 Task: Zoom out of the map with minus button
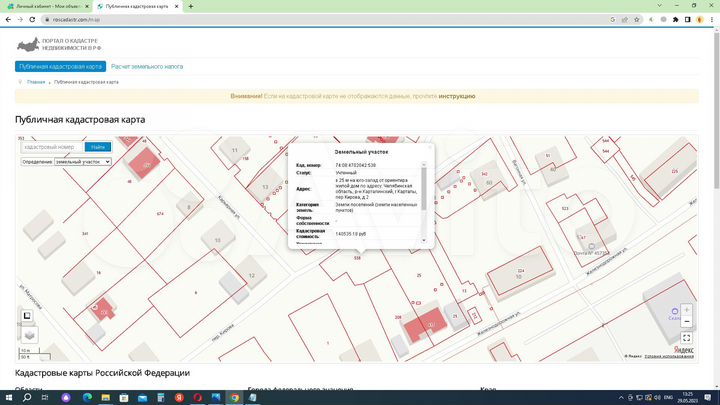point(686,324)
